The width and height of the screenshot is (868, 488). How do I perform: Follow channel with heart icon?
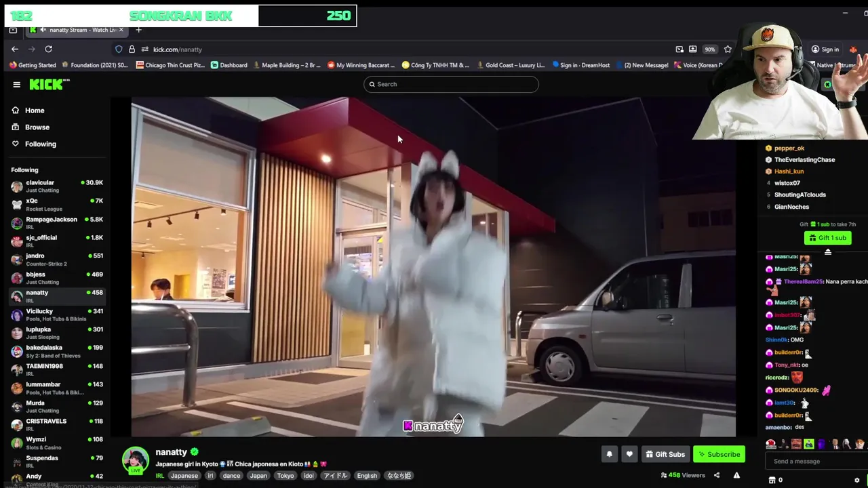point(629,454)
